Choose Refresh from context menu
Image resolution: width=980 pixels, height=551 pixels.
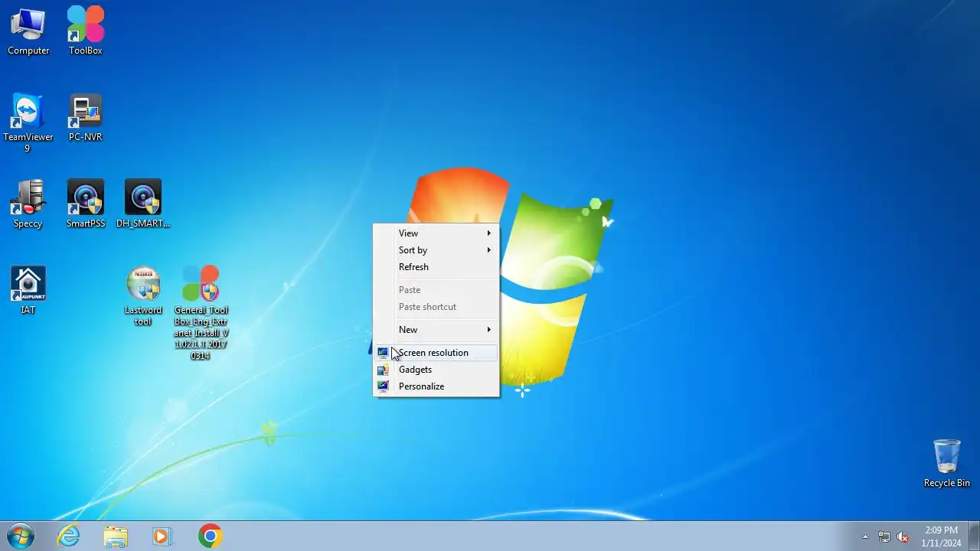[x=436, y=267]
